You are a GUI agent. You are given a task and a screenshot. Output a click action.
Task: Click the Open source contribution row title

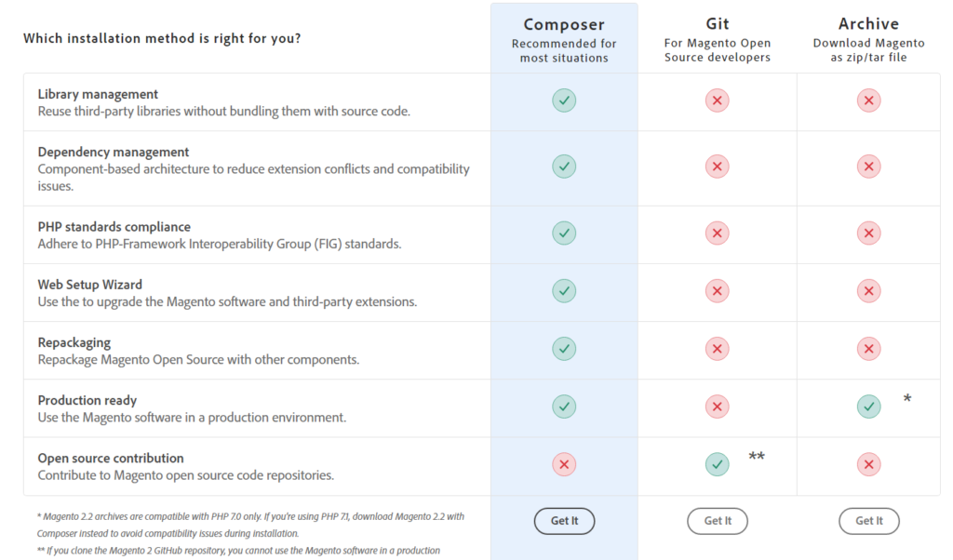pos(111,458)
